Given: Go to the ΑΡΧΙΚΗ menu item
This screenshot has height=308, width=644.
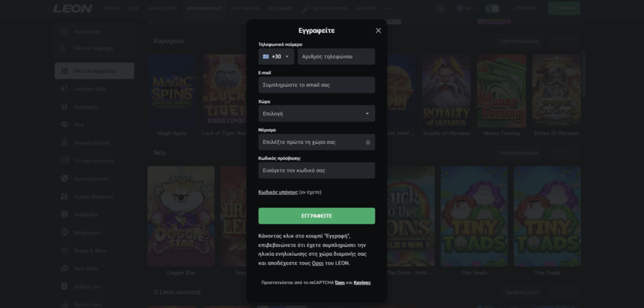Looking at the screenshot, I should tap(112, 8).
